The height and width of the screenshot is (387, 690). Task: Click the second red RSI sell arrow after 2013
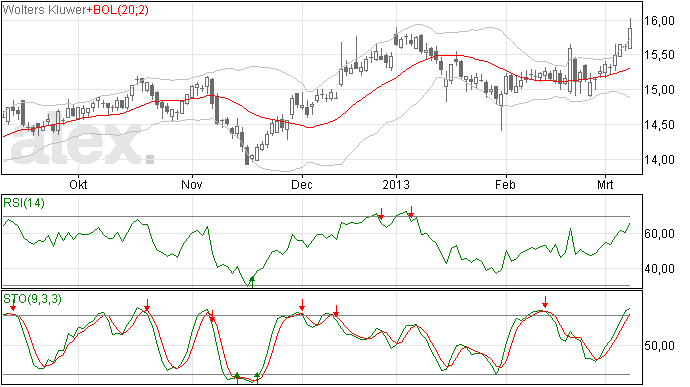click(411, 212)
